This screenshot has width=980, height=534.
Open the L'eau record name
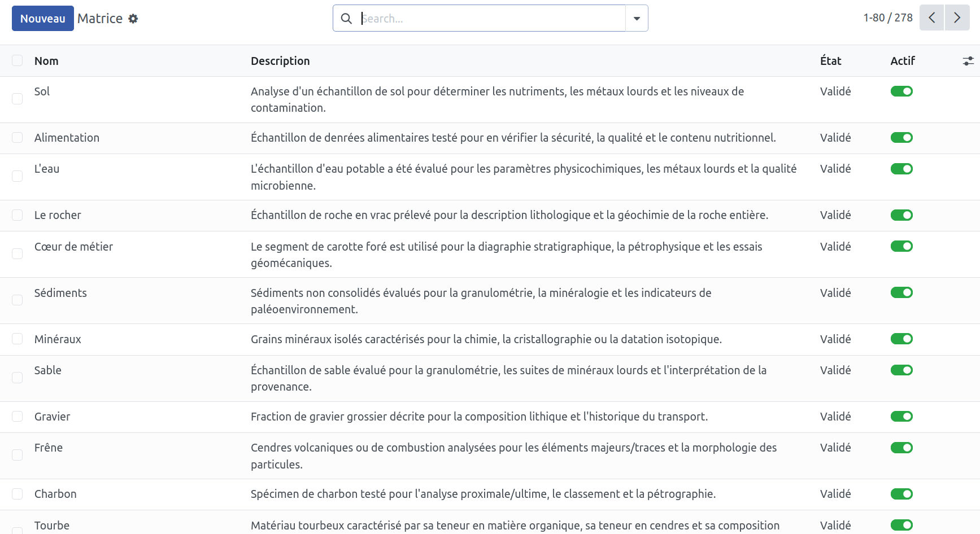coord(47,169)
